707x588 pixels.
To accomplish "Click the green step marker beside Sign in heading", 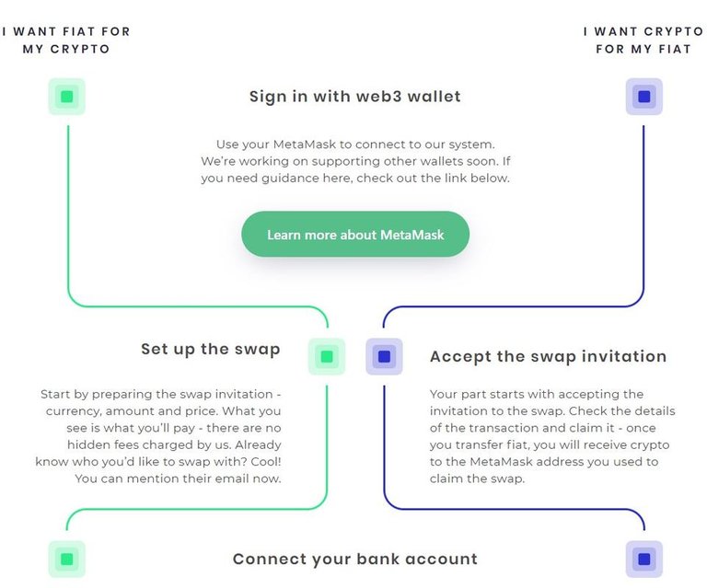I will [66, 97].
